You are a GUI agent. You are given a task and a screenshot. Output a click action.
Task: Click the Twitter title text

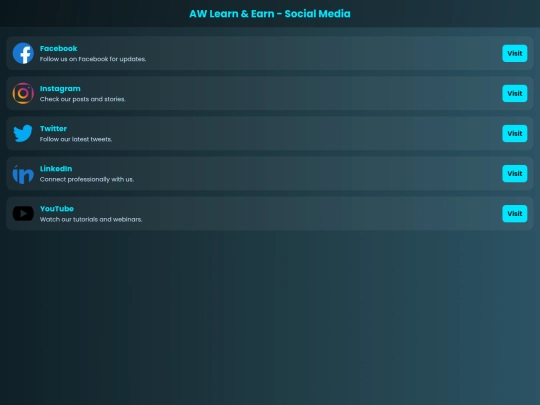[53, 128]
